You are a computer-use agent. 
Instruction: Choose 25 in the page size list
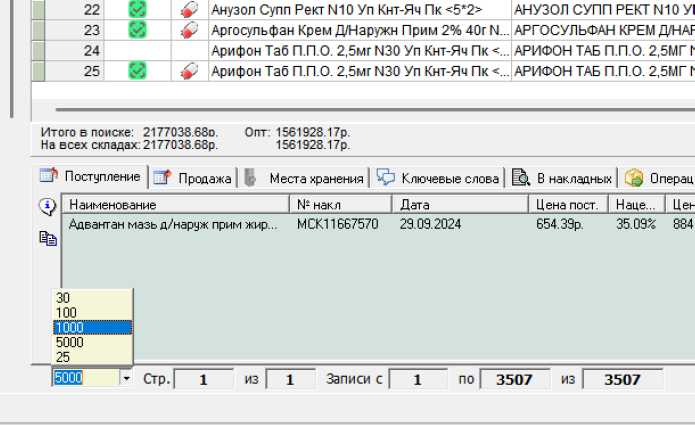click(x=91, y=357)
